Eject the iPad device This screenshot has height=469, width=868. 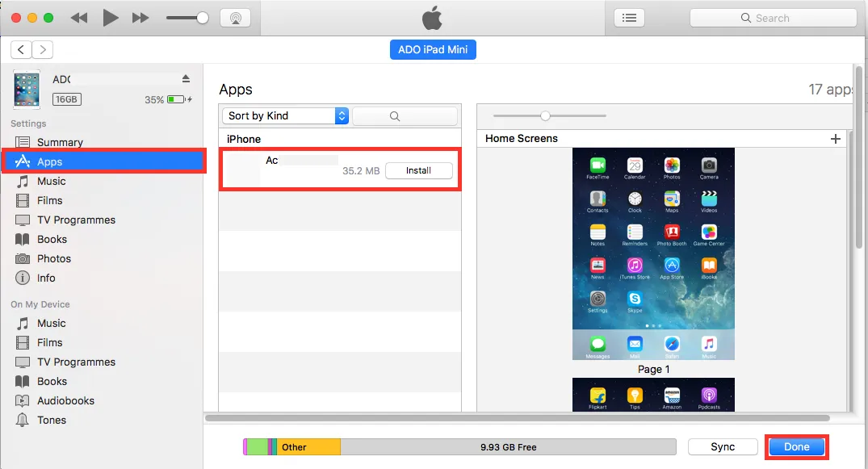coord(186,79)
